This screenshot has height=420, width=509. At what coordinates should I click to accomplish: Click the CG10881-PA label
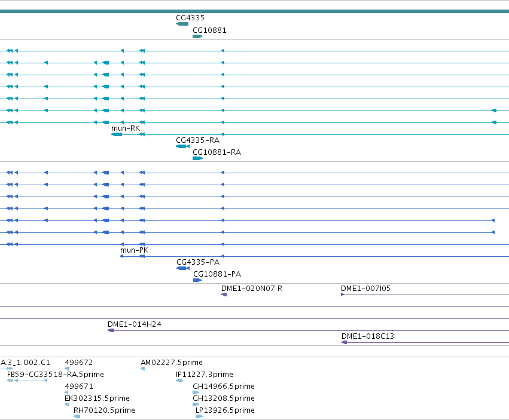217,274
